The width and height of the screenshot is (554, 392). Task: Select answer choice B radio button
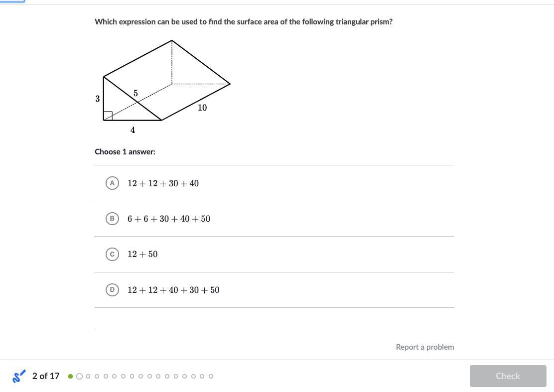point(112,219)
